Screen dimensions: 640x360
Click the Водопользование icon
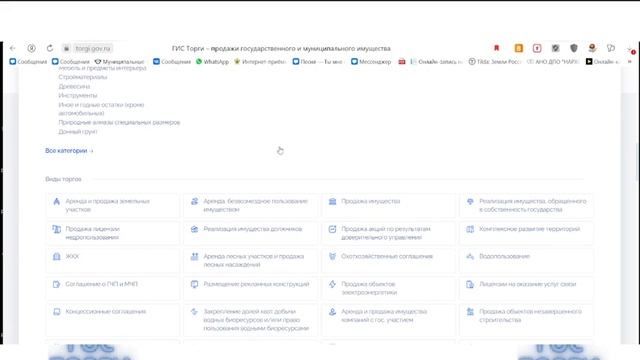pyautogui.click(x=470, y=256)
